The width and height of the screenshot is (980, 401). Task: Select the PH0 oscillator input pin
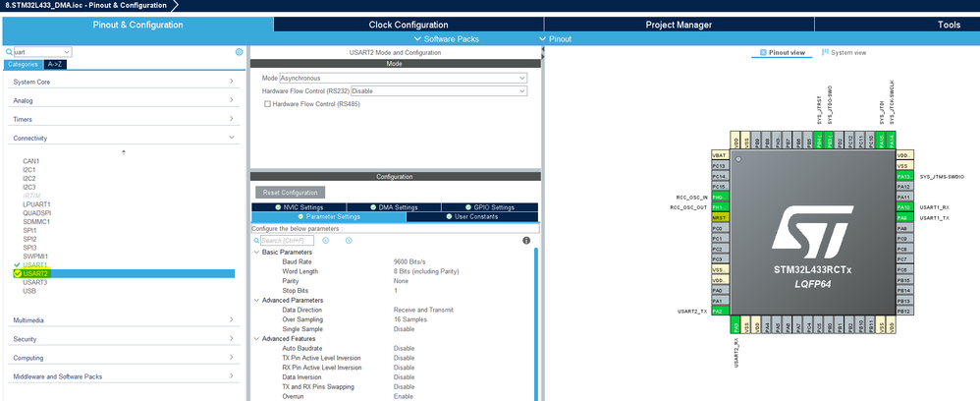click(719, 197)
